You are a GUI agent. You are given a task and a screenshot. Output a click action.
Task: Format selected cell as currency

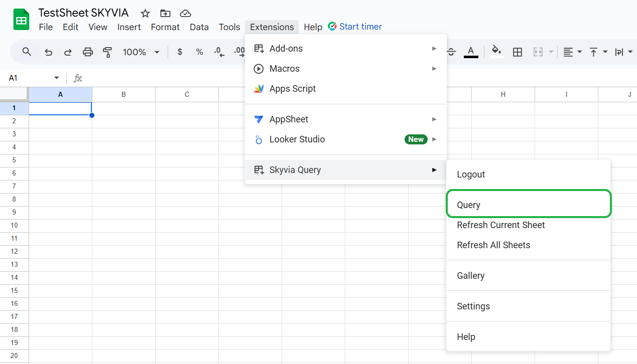coord(180,52)
